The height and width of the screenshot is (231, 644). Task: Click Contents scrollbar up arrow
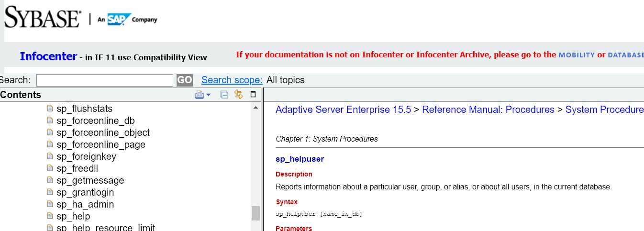click(x=255, y=108)
